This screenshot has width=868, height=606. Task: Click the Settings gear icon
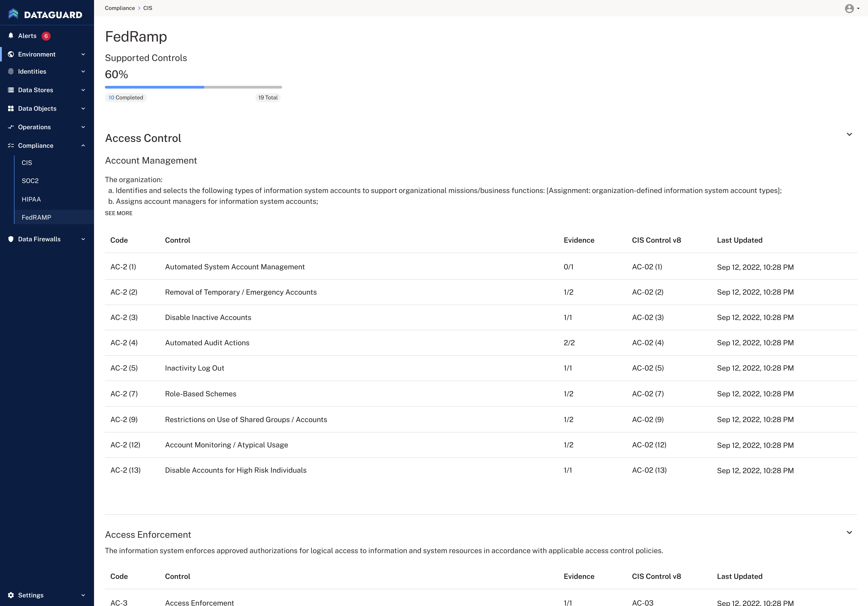pyautogui.click(x=11, y=595)
